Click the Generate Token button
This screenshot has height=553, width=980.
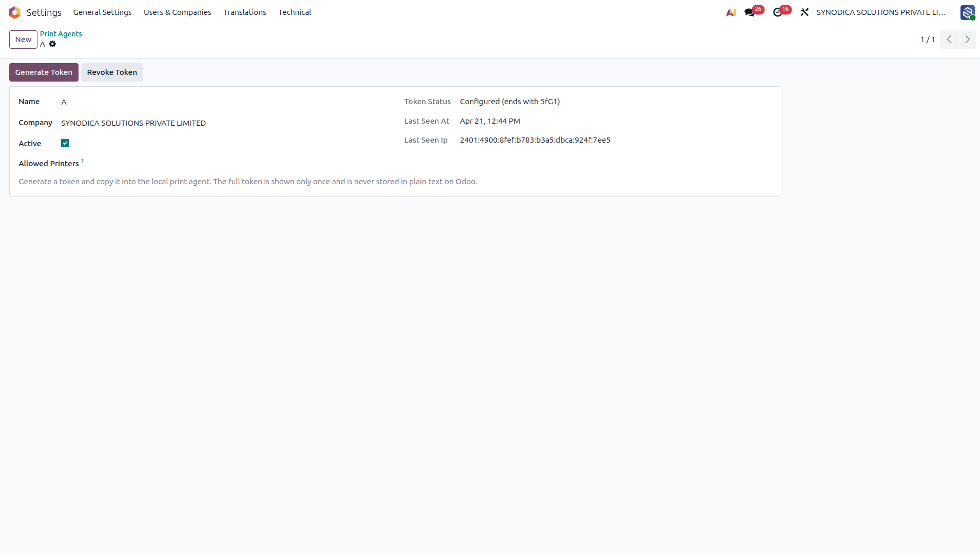pyautogui.click(x=44, y=72)
